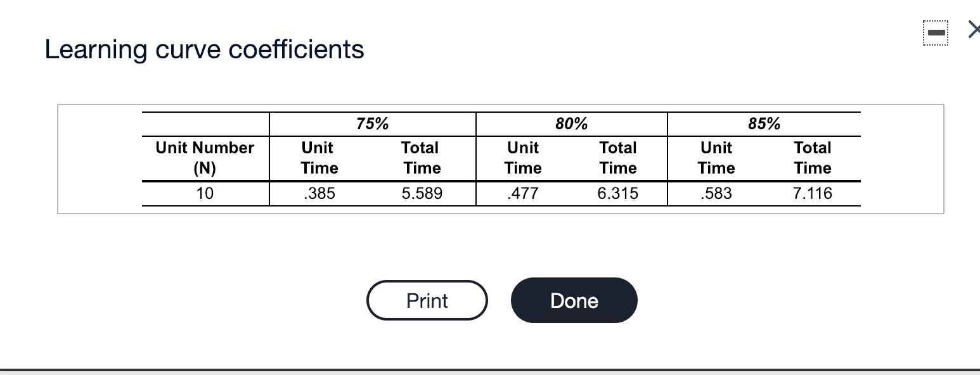Click Total Time header under 80%
The image size is (980, 375).
pyautogui.click(x=618, y=158)
